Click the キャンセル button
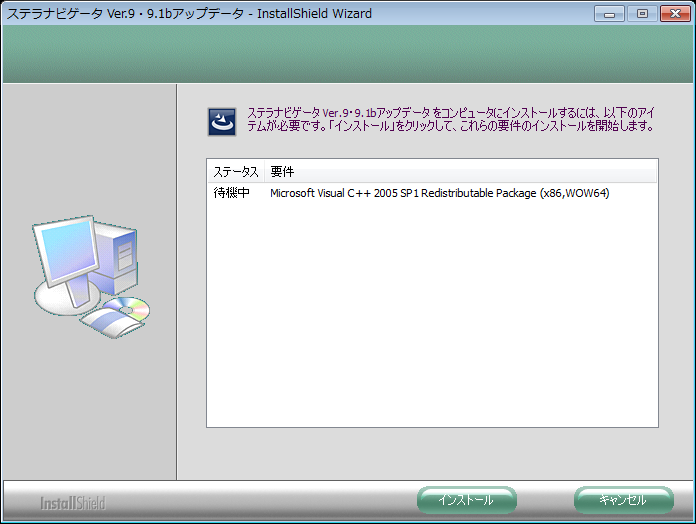Image resolution: width=696 pixels, height=524 pixels. (x=624, y=500)
